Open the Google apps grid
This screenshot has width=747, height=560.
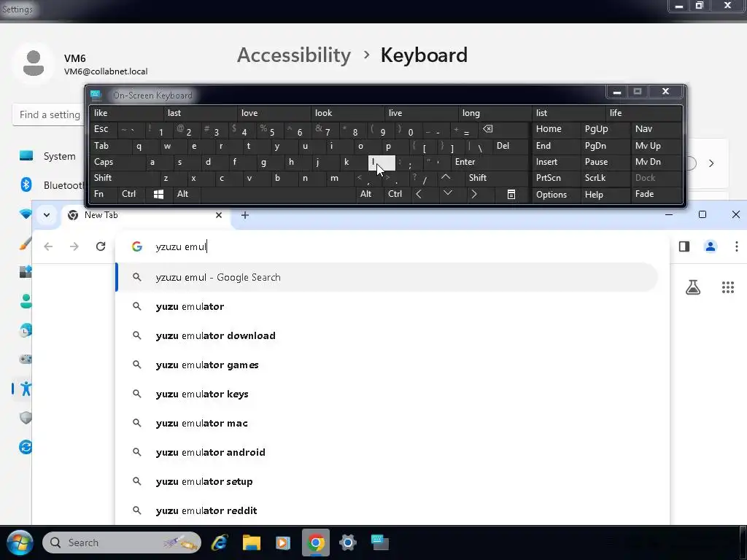point(728,287)
